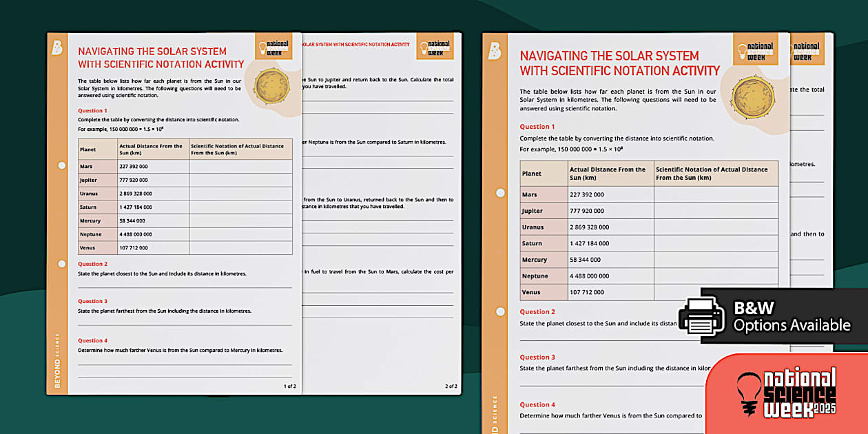This screenshot has width=868, height=434.
Task: Click the empty Neptune scientific notation cell, right table
Action: 715,276
